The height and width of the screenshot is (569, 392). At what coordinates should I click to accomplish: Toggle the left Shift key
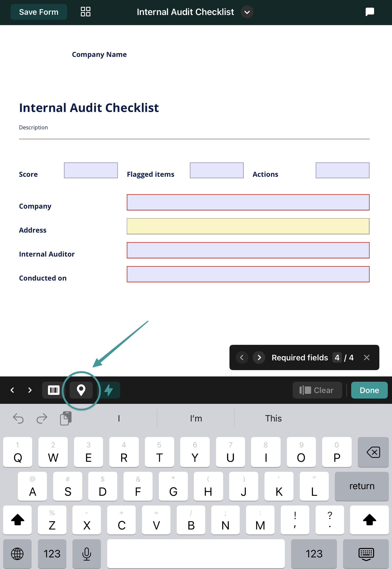pyautogui.click(x=18, y=520)
